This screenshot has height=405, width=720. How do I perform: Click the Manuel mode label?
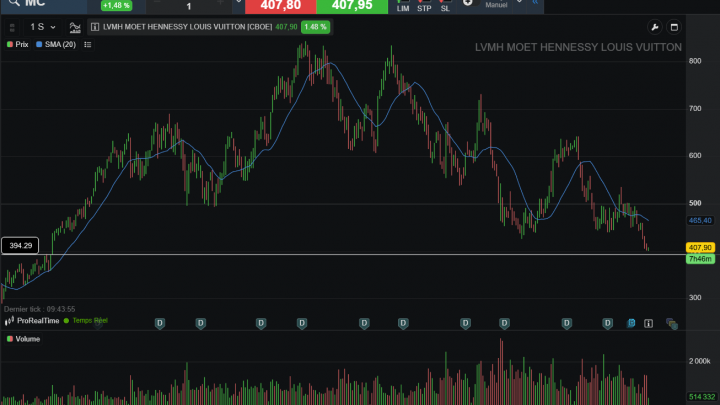[x=496, y=5]
